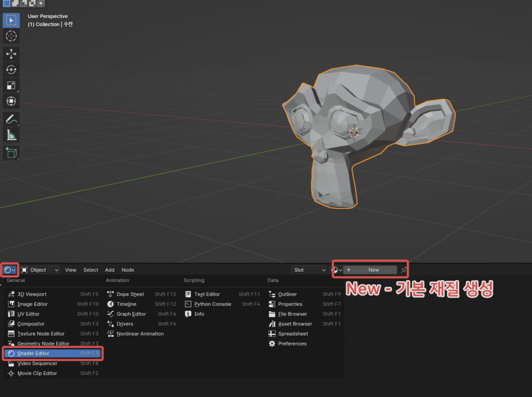Open the editor type dropdown button

[x=9, y=270]
